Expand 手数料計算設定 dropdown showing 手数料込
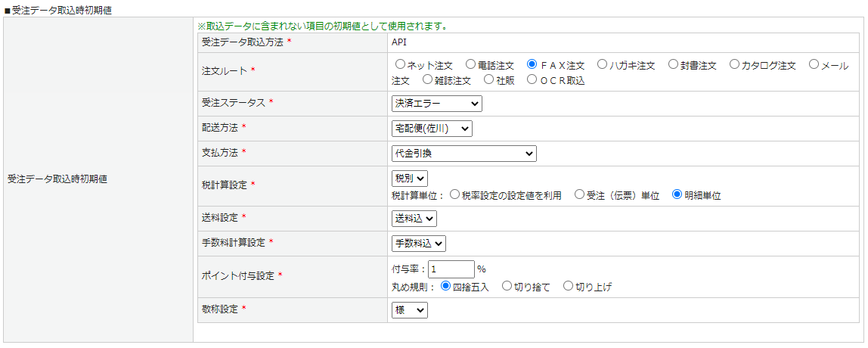The image size is (868, 348). point(418,243)
